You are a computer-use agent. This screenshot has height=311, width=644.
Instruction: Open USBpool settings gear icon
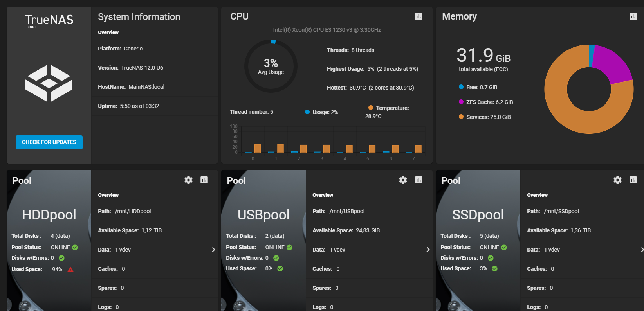pos(403,180)
